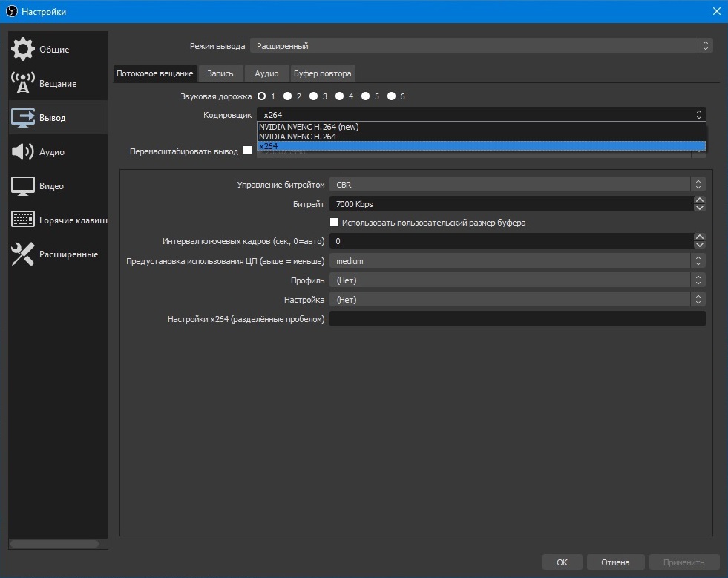Select audio track 2 radio button
The image size is (728, 578).
click(x=288, y=96)
